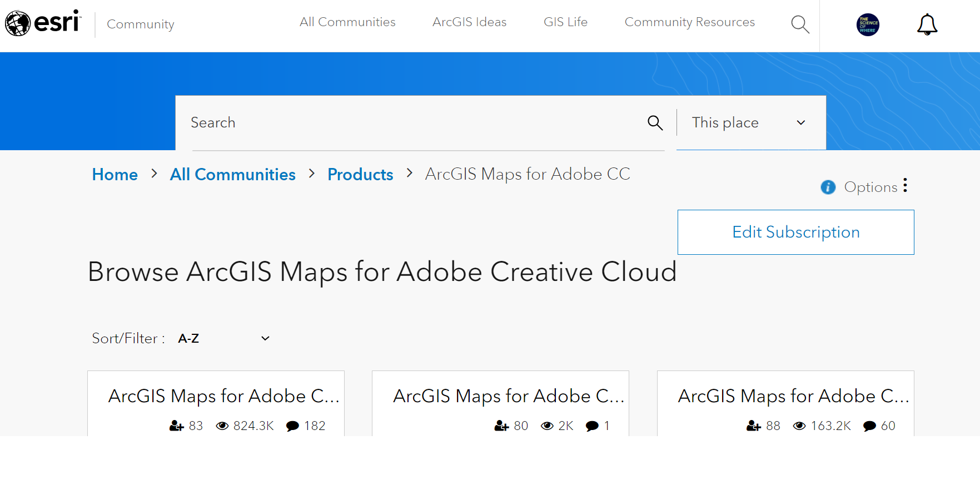Open the Sort/Filter A-Z dropdown
The image size is (980, 504).
(x=222, y=338)
